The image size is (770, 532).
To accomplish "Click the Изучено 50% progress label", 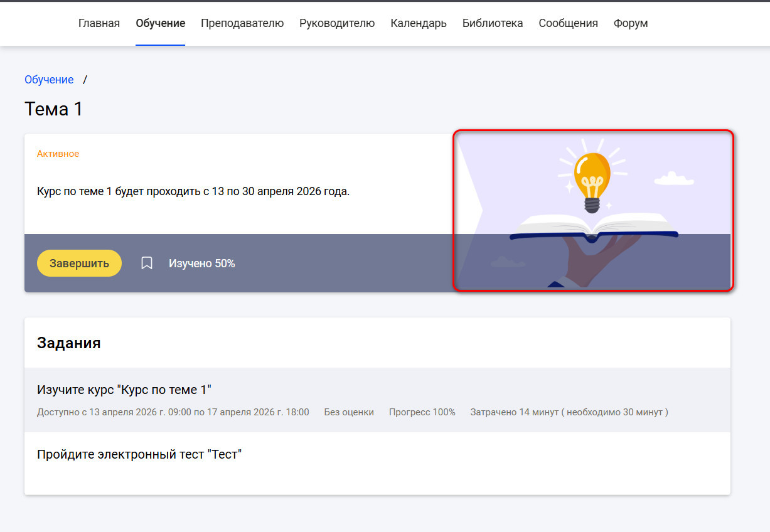I will click(202, 263).
